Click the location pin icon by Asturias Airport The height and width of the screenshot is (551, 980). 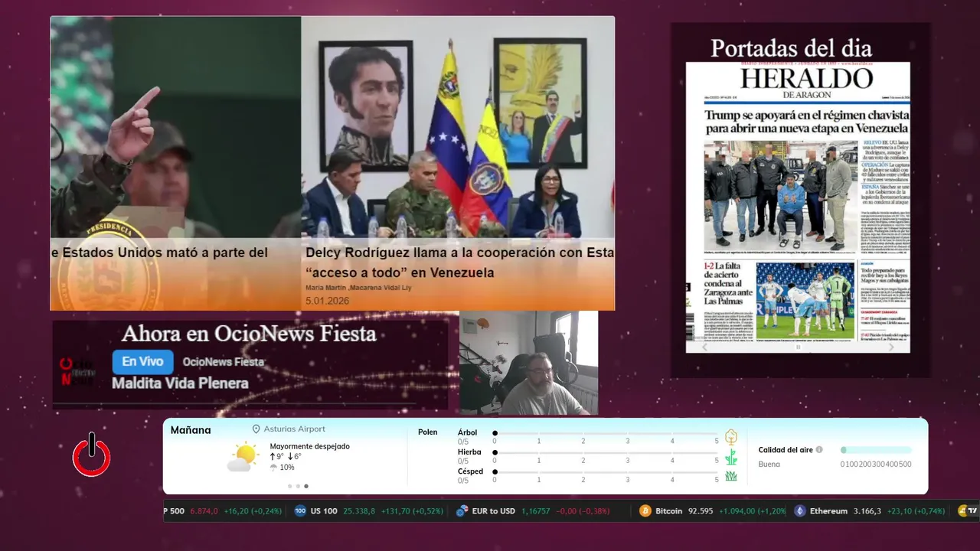pos(256,429)
